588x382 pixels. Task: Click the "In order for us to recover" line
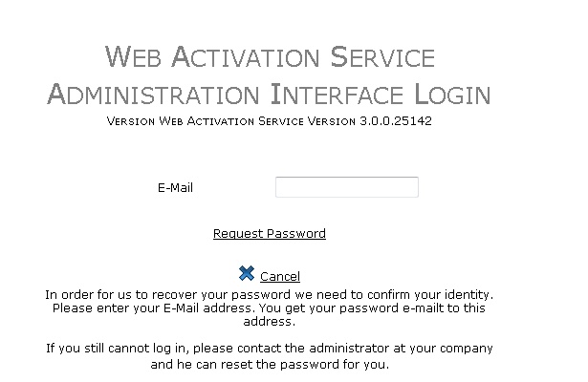pyautogui.click(x=269, y=295)
